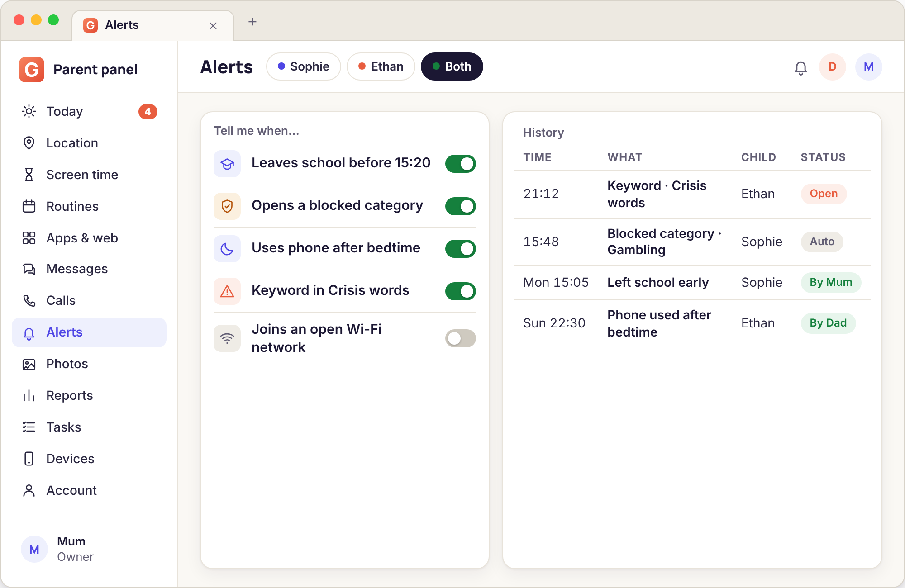Click the school cap icon for leaves school alert

point(227,164)
